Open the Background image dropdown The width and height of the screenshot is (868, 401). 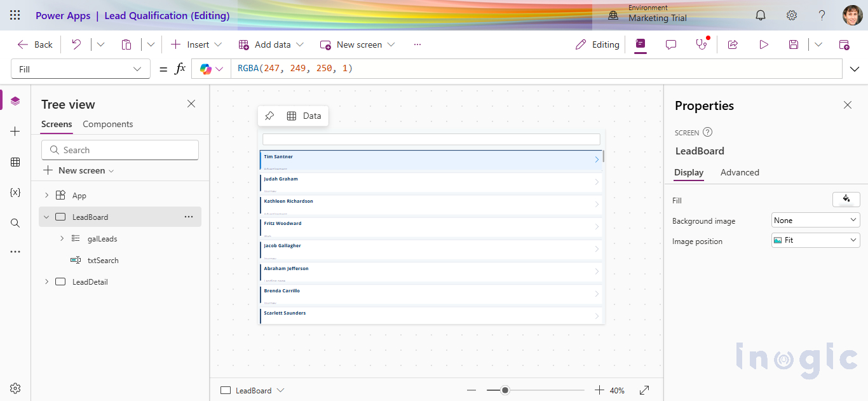[815, 221]
